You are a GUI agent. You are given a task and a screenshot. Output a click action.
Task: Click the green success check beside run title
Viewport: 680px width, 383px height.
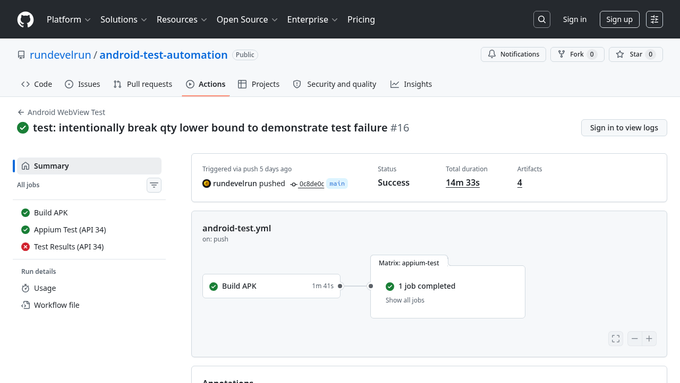click(x=23, y=128)
